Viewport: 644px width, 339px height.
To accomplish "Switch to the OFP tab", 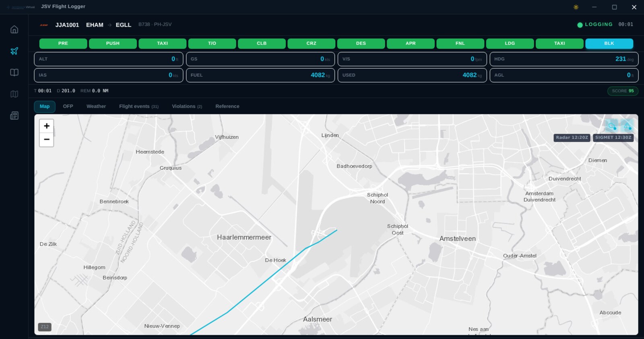I will click(68, 106).
